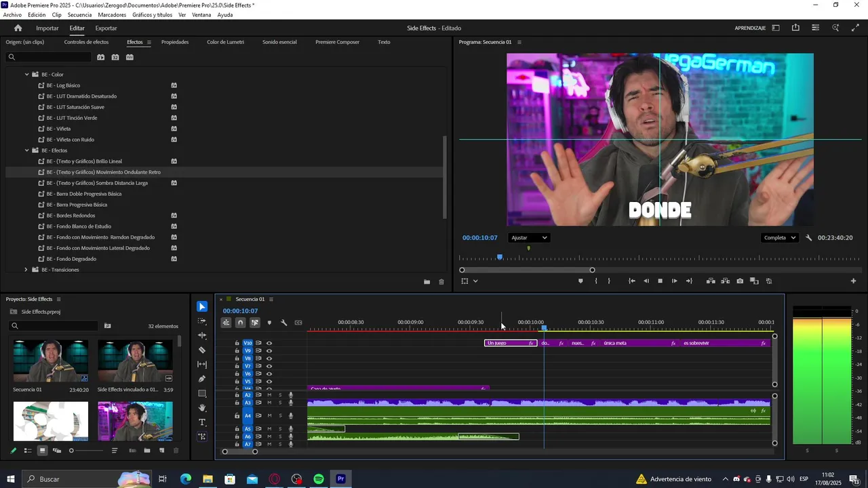Click New Item icon in Project panel

tap(161, 450)
